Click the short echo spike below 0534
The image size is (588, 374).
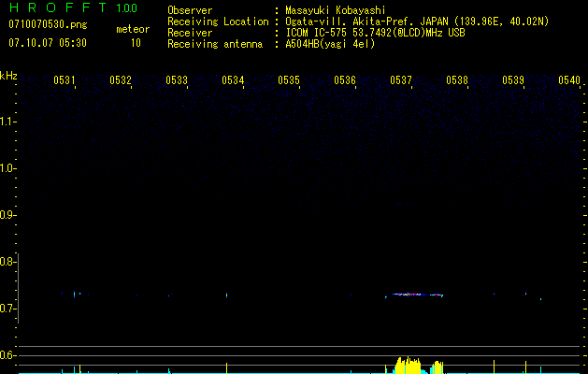pyautogui.click(x=227, y=295)
